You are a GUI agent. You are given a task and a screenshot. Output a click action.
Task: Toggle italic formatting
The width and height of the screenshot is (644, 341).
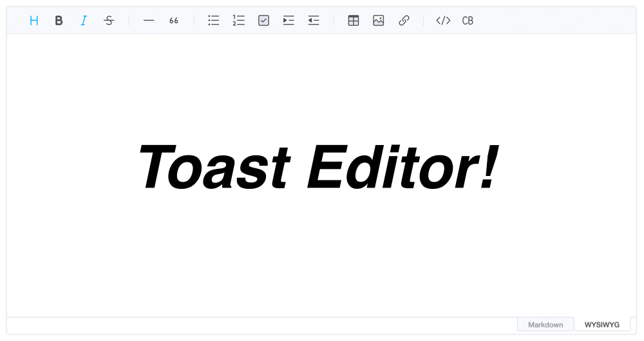(x=84, y=21)
